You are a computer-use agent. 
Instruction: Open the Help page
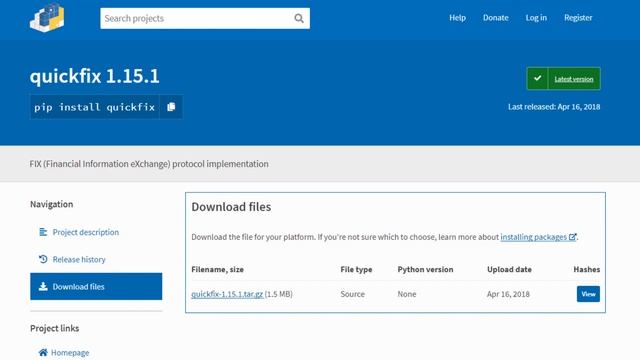click(x=457, y=18)
